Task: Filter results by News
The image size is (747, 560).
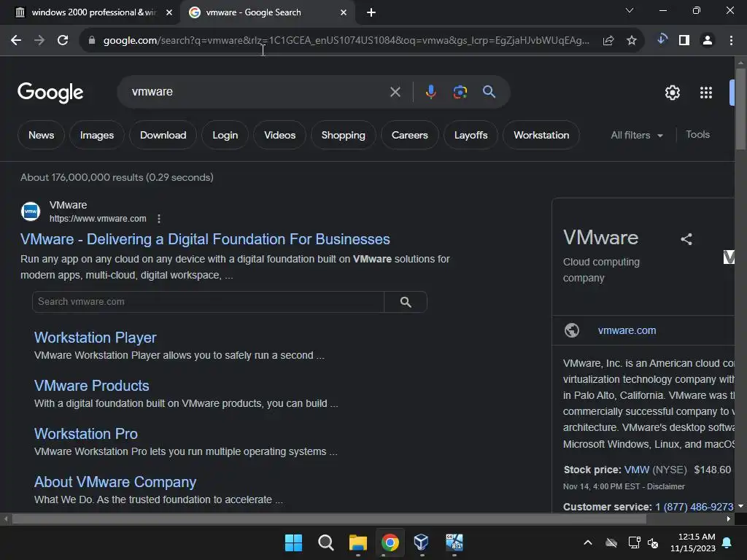Action: pos(41,135)
